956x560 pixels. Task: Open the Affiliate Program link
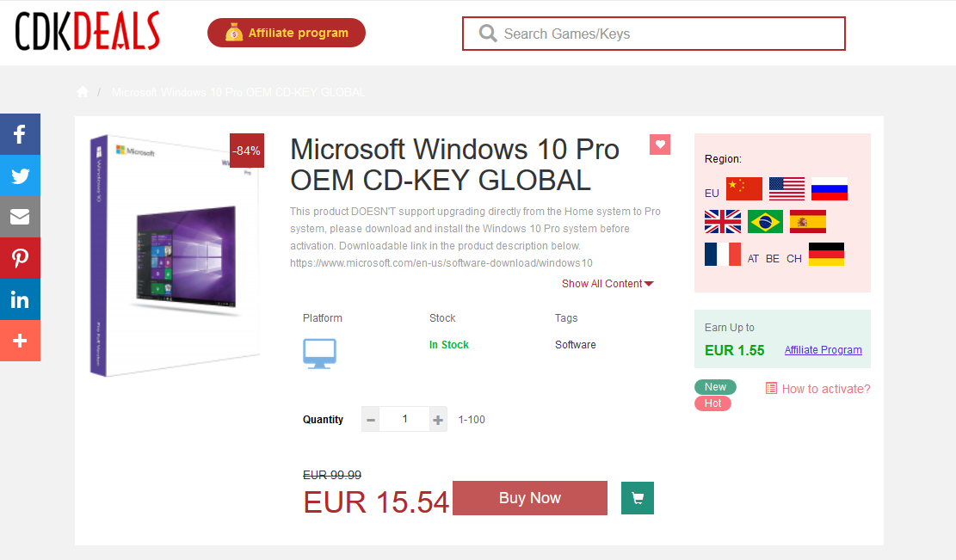click(x=823, y=350)
